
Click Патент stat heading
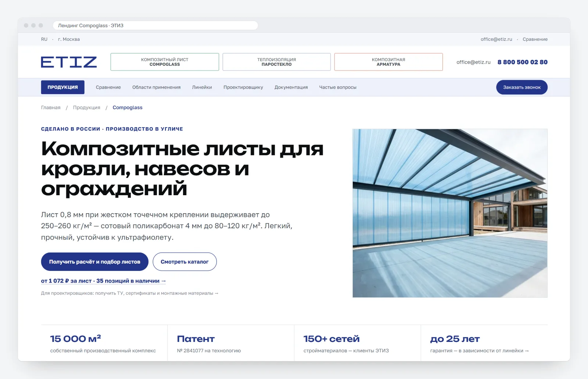(196, 339)
